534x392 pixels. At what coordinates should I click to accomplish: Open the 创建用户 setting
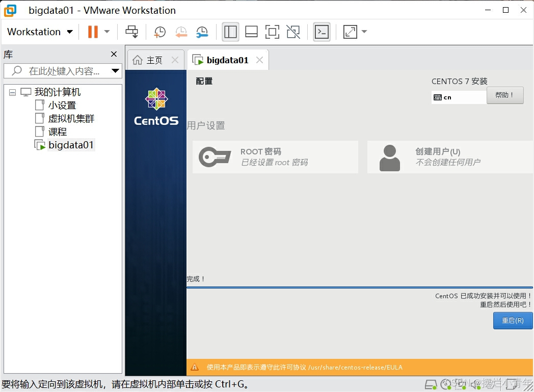pyautogui.click(x=450, y=157)
